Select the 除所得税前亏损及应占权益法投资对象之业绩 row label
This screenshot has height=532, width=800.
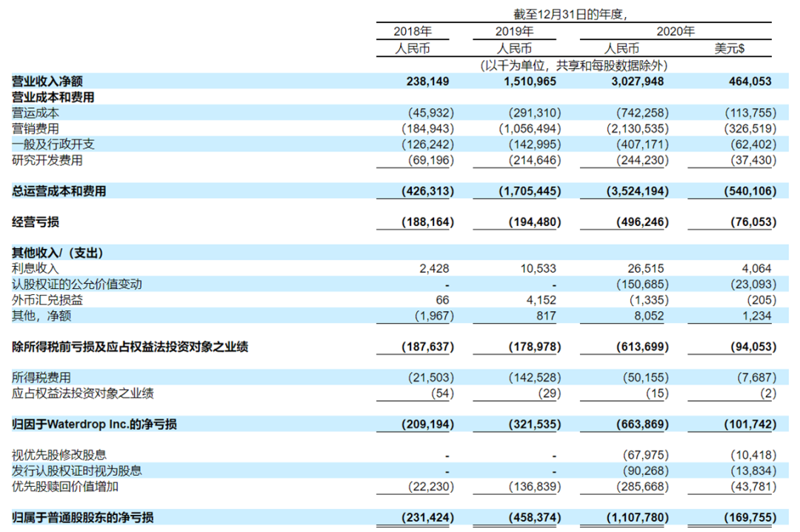(130, 348)
